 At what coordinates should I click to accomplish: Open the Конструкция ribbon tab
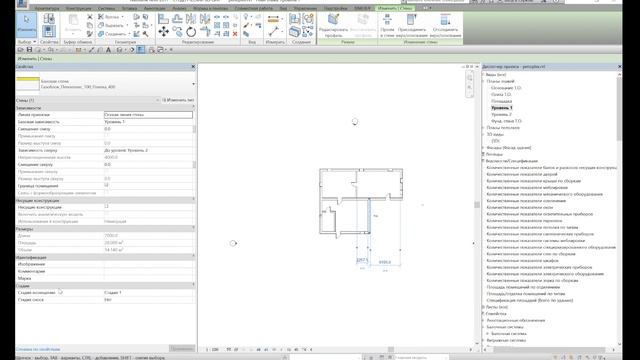[x=78, y=8]
